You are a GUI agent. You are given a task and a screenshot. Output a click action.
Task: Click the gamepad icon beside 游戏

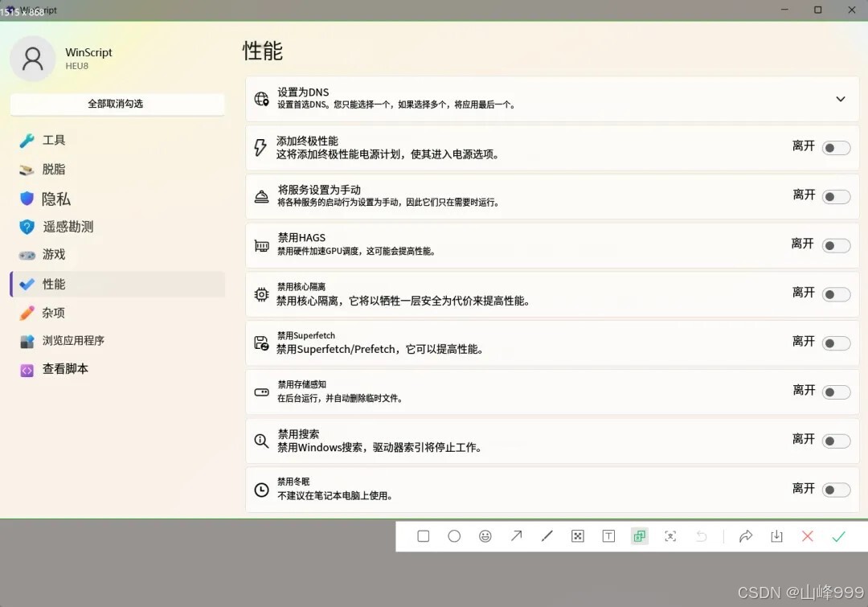pyautogui.click(x=27, y=256)
